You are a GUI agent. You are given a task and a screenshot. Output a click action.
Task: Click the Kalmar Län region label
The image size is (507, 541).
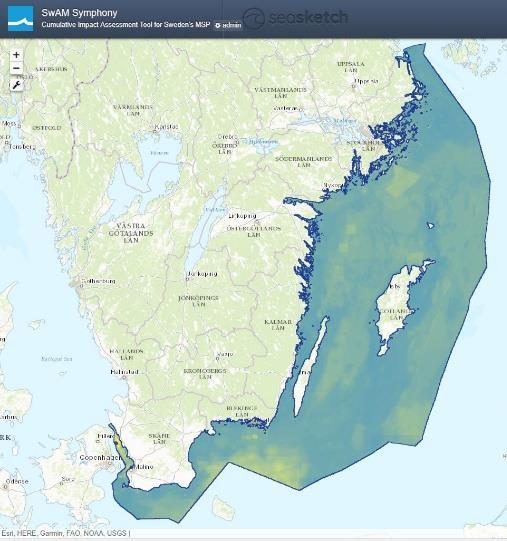tap(278, 325)
